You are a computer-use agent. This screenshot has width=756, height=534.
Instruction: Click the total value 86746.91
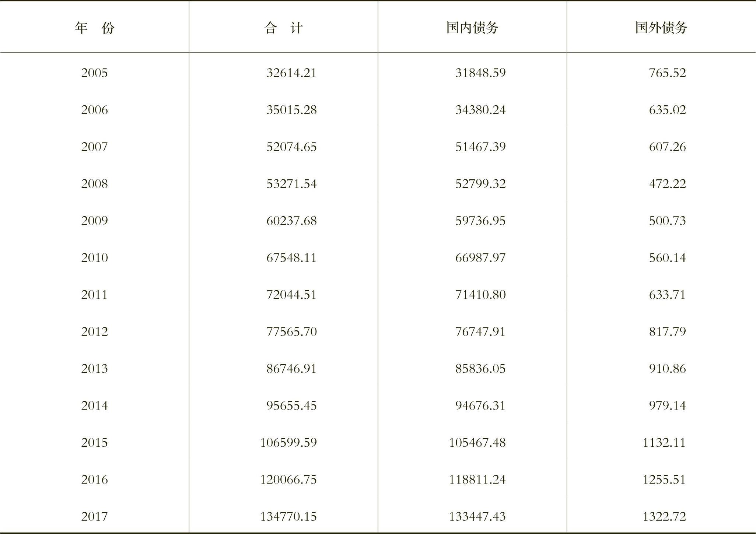291,369
